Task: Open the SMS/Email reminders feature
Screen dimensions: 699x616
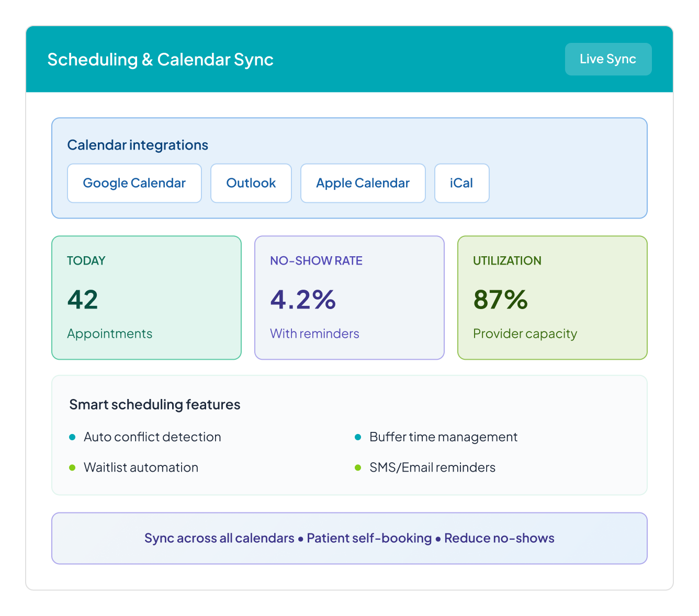Action: [432, 467]
